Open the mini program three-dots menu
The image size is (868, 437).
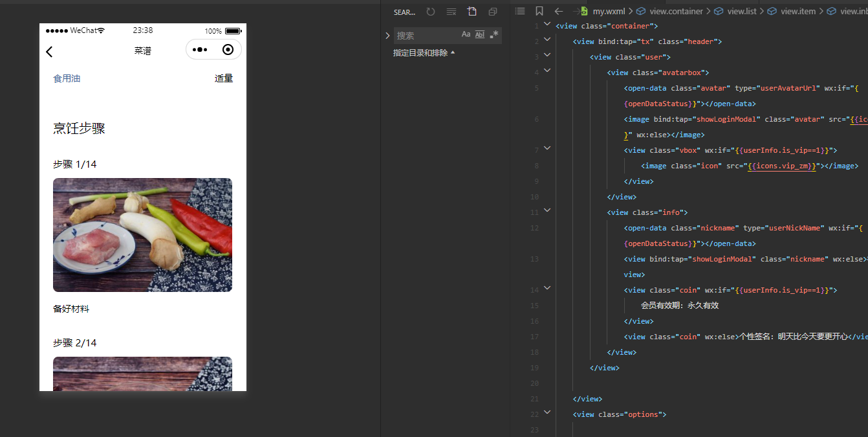201,50
